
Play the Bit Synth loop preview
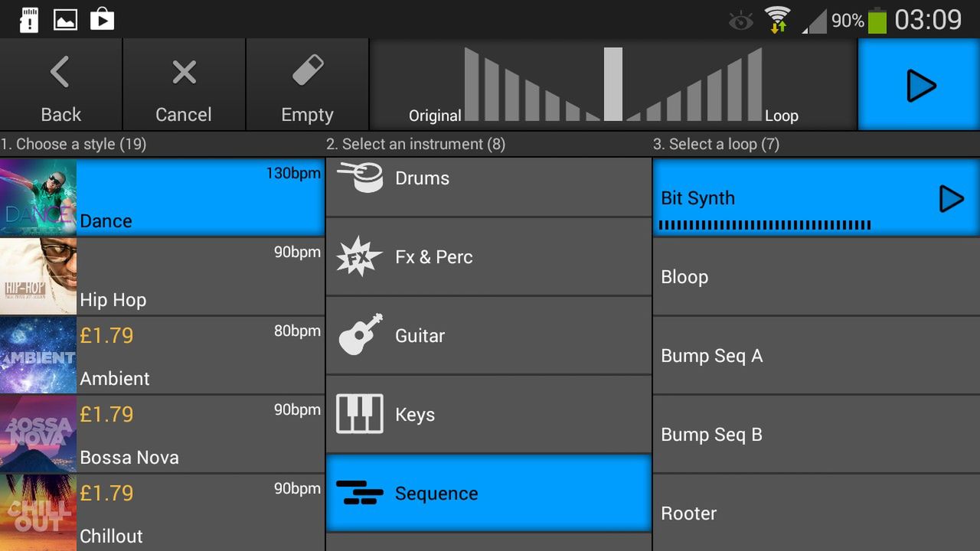pyautogui.click(x=951, y=199)
